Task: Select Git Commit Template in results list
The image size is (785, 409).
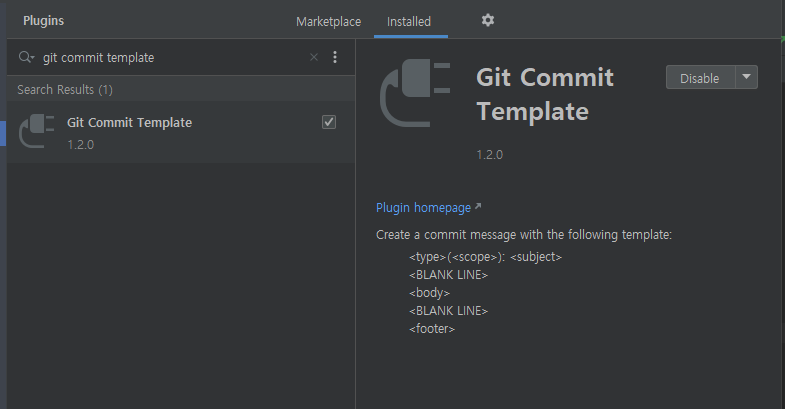Action: click(x=181, y=132)
